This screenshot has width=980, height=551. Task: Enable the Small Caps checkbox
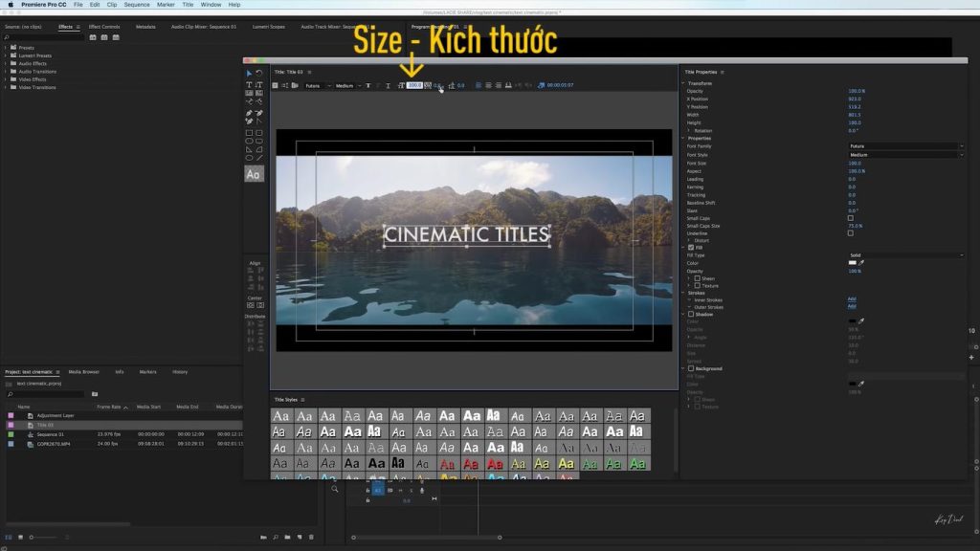850,218
